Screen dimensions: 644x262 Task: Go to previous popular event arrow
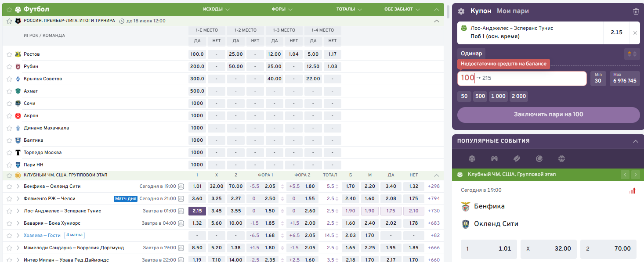point(625,175)
